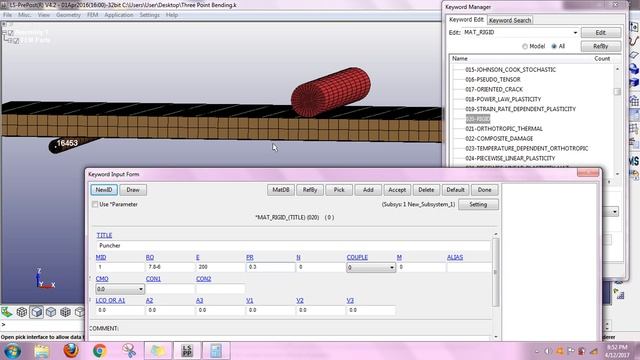Click the Keyword Input Form scrollbar thumb
Image resolution: width=640 pixels, height=360 pixels.
click(496, 272)
